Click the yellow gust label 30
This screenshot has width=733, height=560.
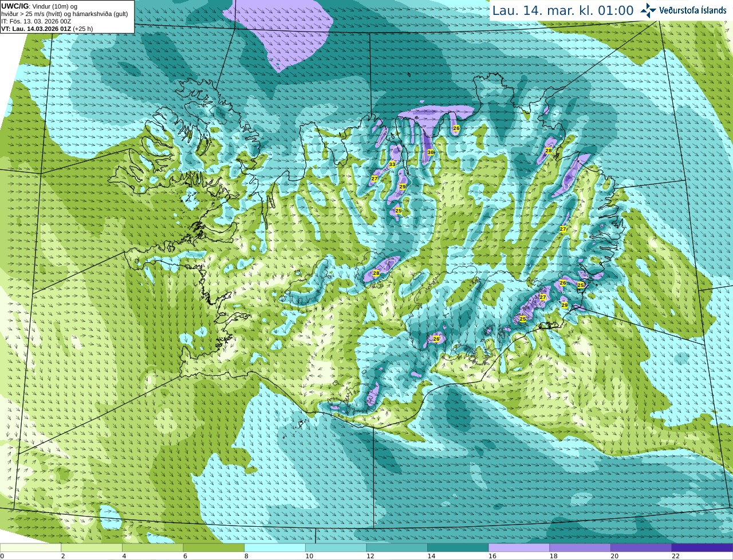click(x=431, y=152)
